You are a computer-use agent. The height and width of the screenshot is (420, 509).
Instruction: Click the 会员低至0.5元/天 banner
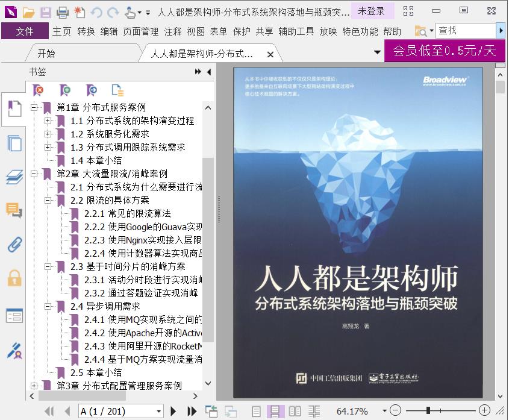pos(445,51)
